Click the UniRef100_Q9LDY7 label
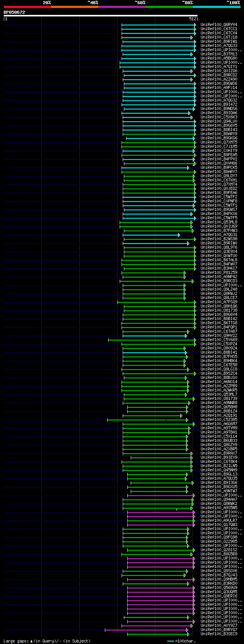The width and height of the screenshot is (244, 644). 219,176
